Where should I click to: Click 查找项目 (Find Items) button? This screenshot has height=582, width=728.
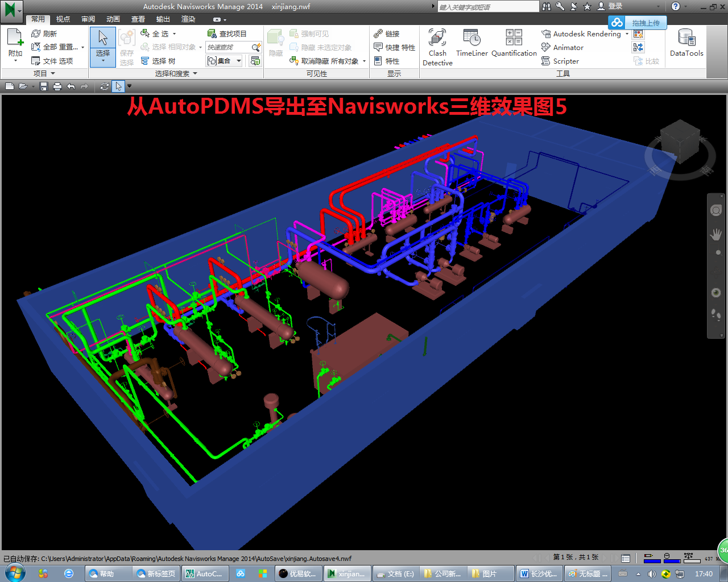tap(227, 34)
